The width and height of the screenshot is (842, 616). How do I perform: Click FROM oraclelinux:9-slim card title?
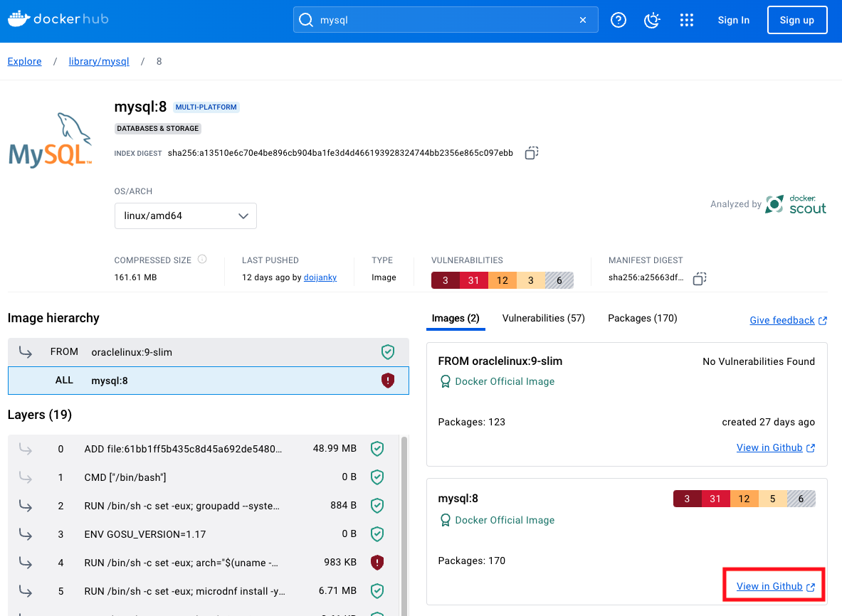[500, 361]
